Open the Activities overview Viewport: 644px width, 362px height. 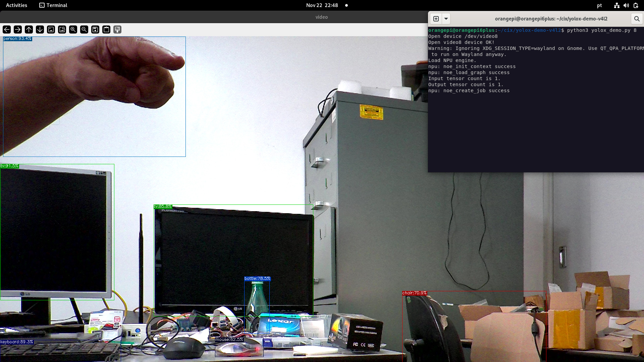tap(16, 5)
